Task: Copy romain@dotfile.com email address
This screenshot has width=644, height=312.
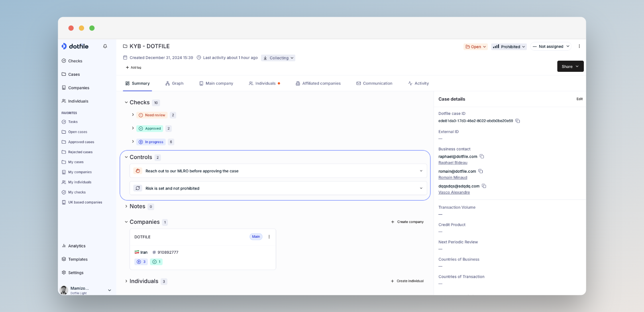Action: coord(481,171)
